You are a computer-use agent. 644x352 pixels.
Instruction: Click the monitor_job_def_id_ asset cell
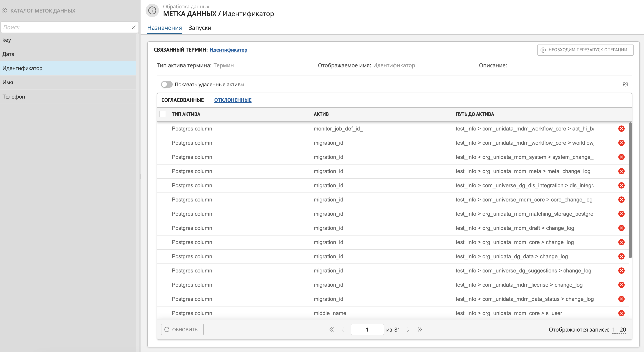338,129
